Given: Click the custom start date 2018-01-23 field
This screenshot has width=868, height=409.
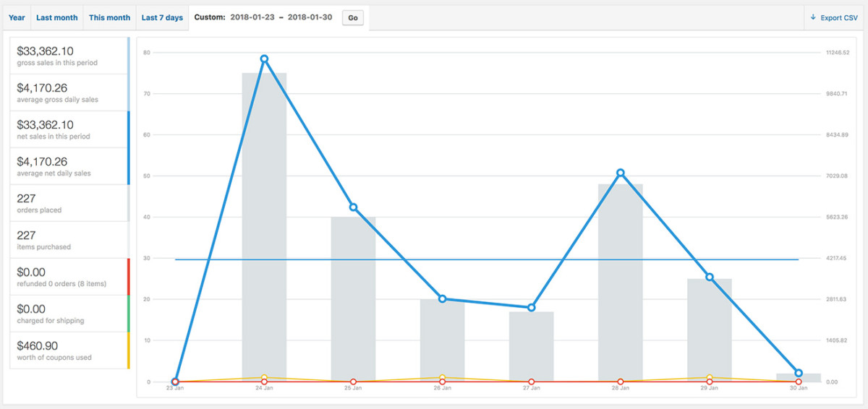Looking at the screenshot, I should (252, 17).
